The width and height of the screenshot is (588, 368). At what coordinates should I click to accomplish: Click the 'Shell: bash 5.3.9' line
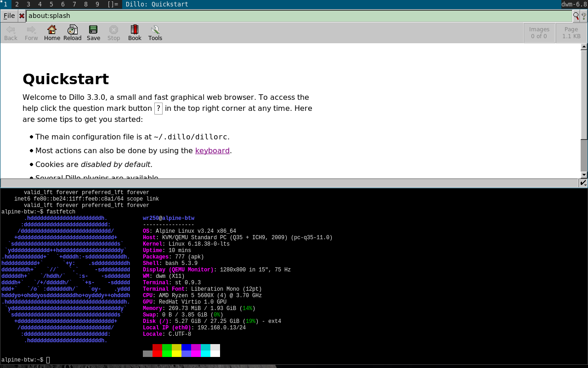click(x=170, y=264)
